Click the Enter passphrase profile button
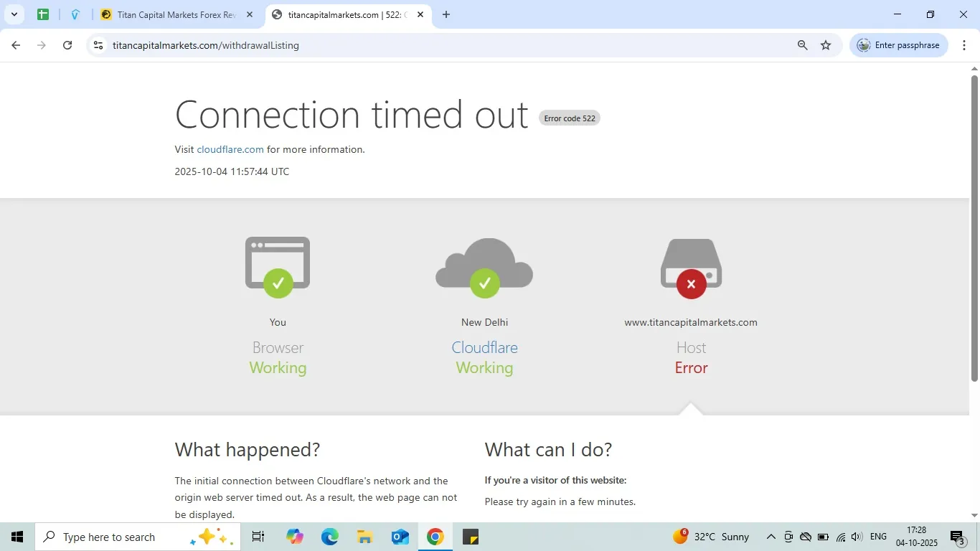 tap(899, 45)
